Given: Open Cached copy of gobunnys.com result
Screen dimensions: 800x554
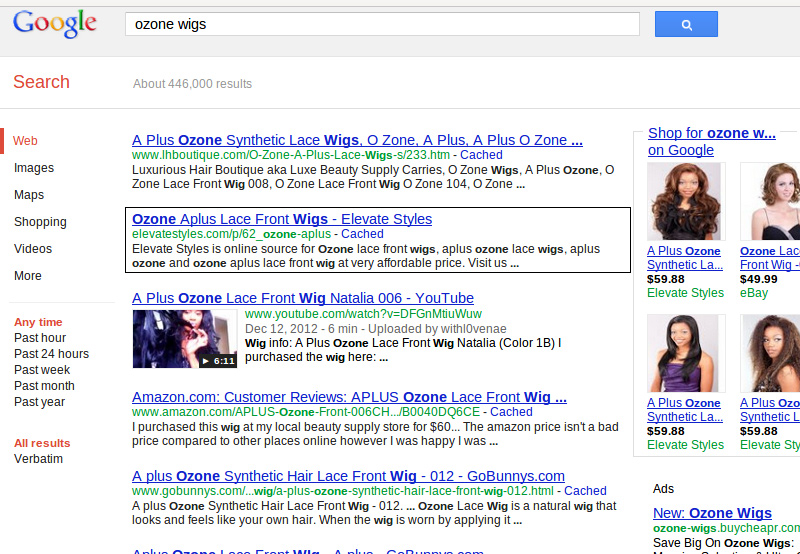Looking at the screenshot, I should click(x=585, y=491).
